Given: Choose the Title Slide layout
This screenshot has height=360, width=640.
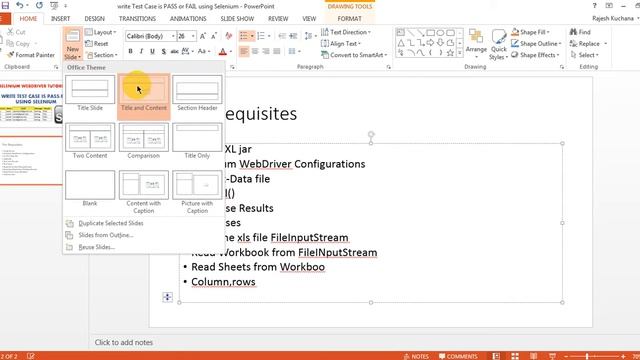Looking at the screenshot, I should click(90, 93).
